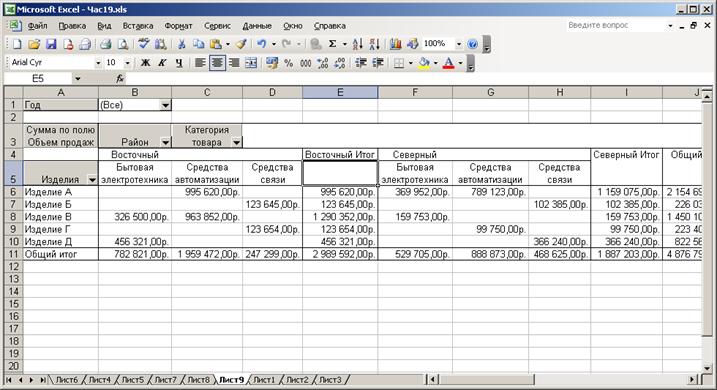This screenshot has width=717, height=390.
Task: Launch the Chart Wizard icon
Action: (396, 44)
